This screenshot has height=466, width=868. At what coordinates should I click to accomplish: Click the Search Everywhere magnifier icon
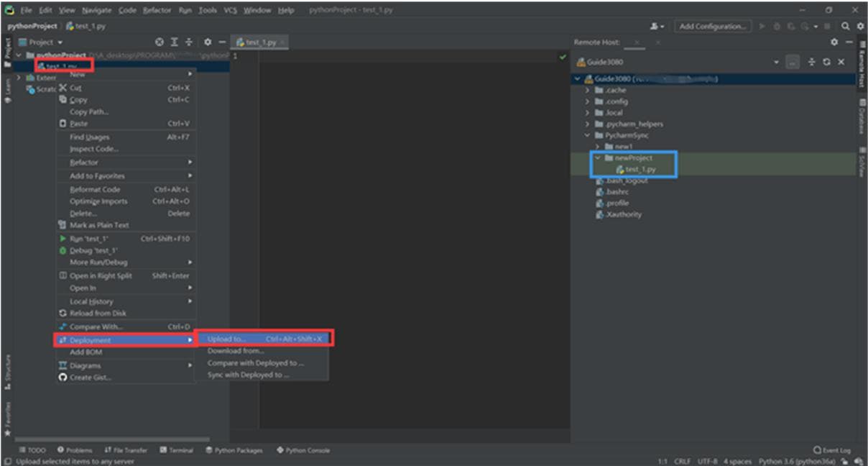pos(846,26)
